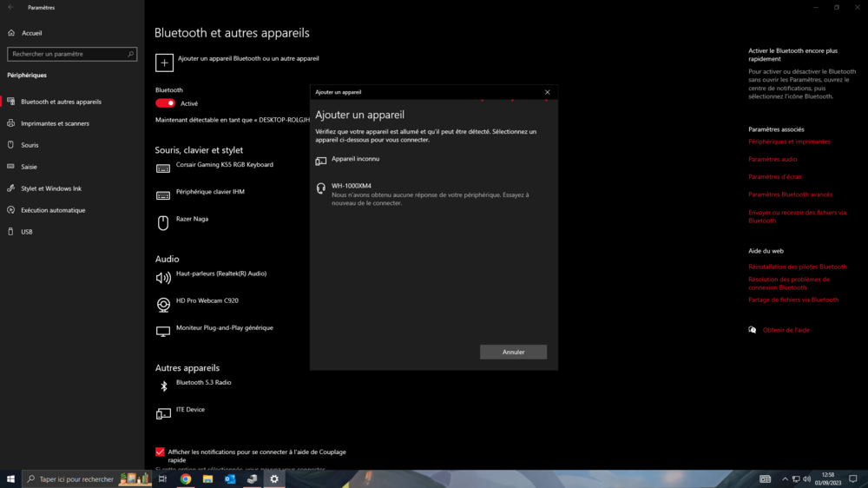Turn off the Bluetooth toggle switch

click(165, 103)
